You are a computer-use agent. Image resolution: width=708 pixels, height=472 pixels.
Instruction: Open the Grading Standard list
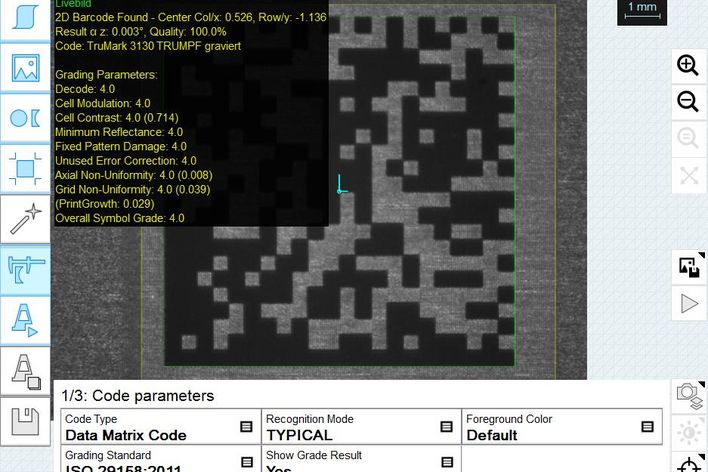pos(246,462)
